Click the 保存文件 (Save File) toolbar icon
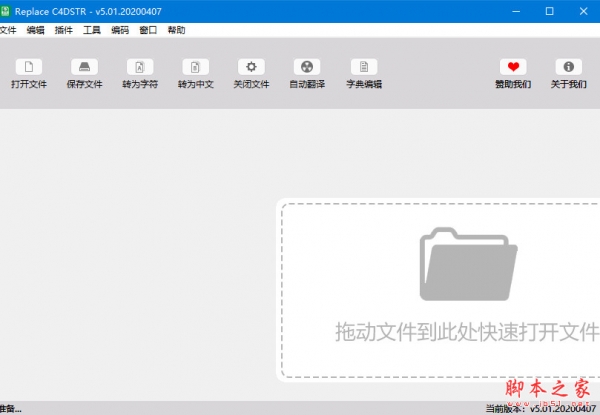Image resolution: width=600 pixels, height=415 pixels. click(85, 67)
